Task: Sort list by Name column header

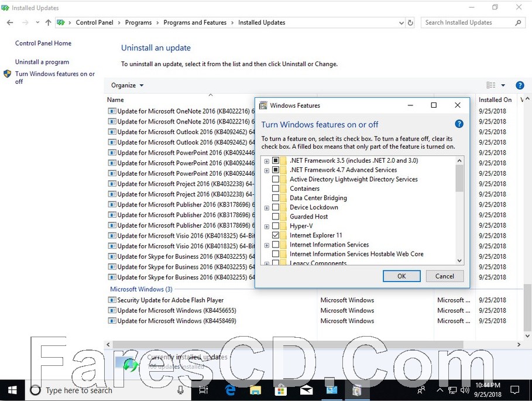Action: (115, 100)
